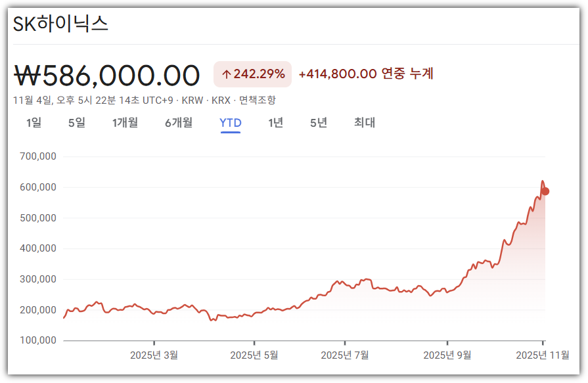The height and width of the screenshot is (383, 588).
Task: Click the ₩586,000.00 price display
Action: coord(107,75)
